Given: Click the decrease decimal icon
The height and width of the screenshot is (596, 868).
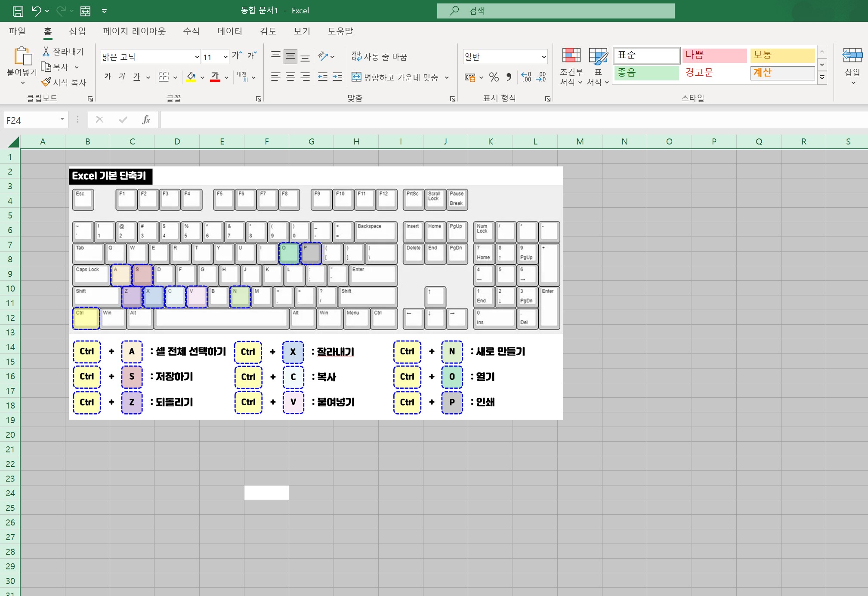Looking at the screenshot, I should (541, 77).
